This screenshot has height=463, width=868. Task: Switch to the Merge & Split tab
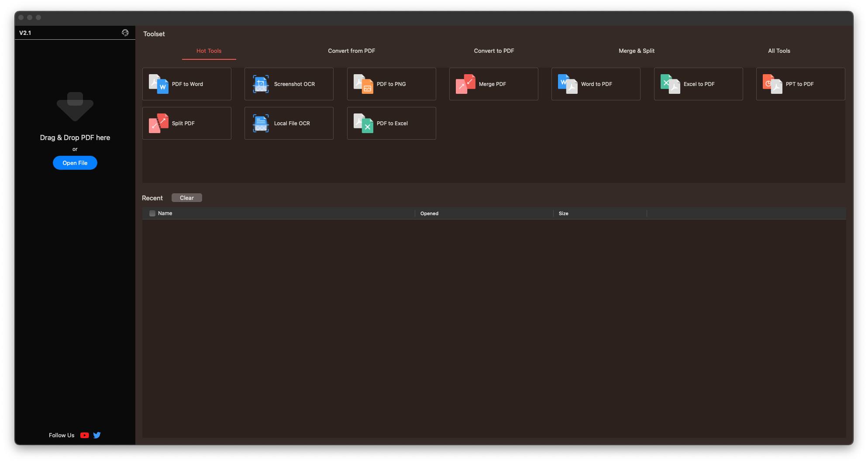pos(636,51)
